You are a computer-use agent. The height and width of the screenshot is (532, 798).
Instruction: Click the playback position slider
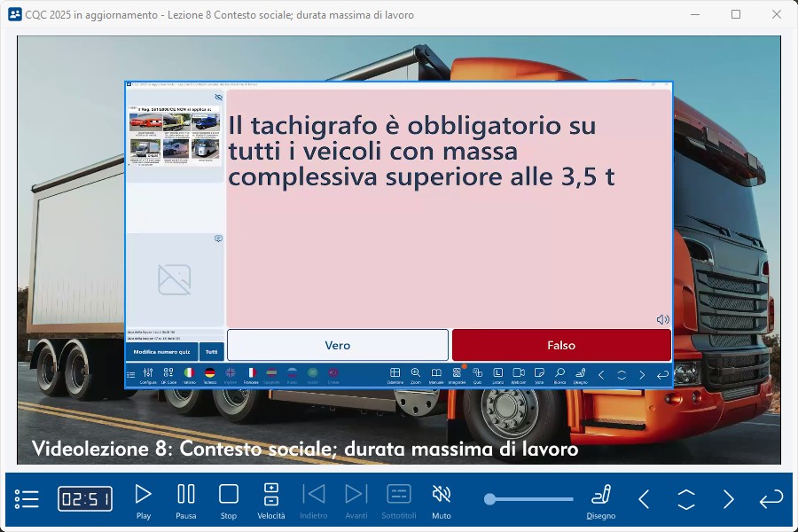click(530, 499)
